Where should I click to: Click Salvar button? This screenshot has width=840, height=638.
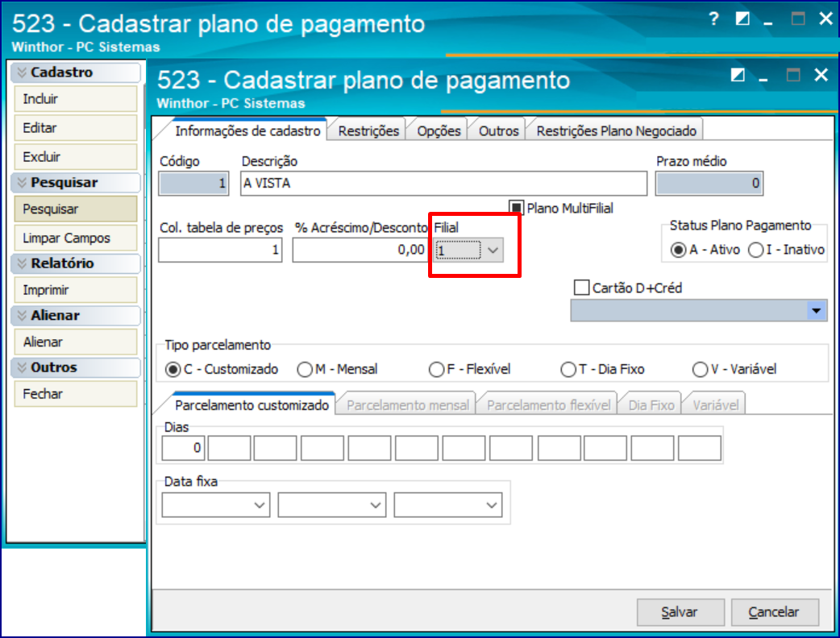[680, 611]
